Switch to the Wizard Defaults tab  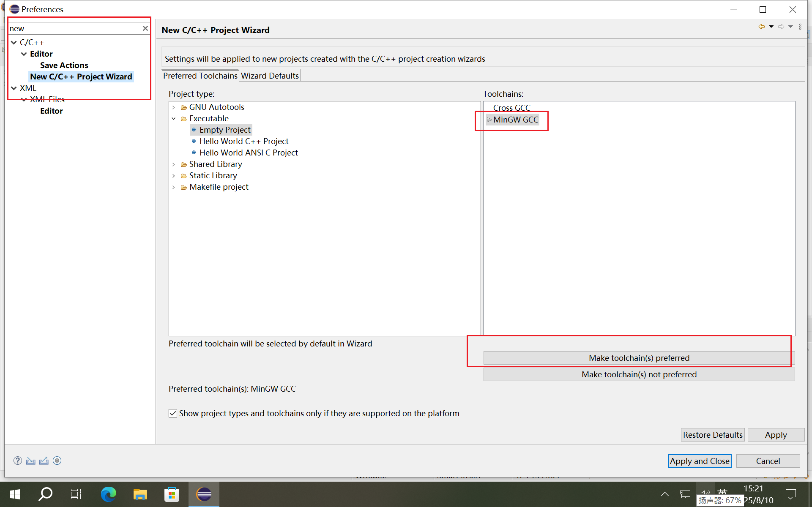click(x=270, y=76)
